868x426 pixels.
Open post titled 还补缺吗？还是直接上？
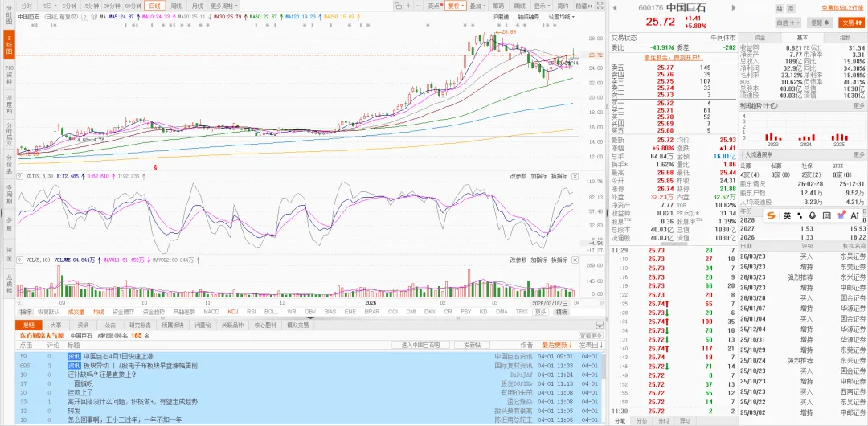tap(101, 374)
